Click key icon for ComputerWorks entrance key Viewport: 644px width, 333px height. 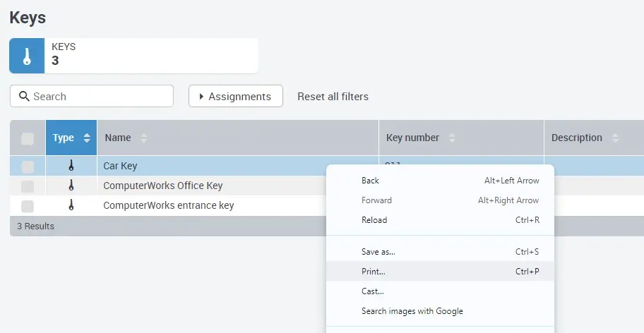[71, 205]
